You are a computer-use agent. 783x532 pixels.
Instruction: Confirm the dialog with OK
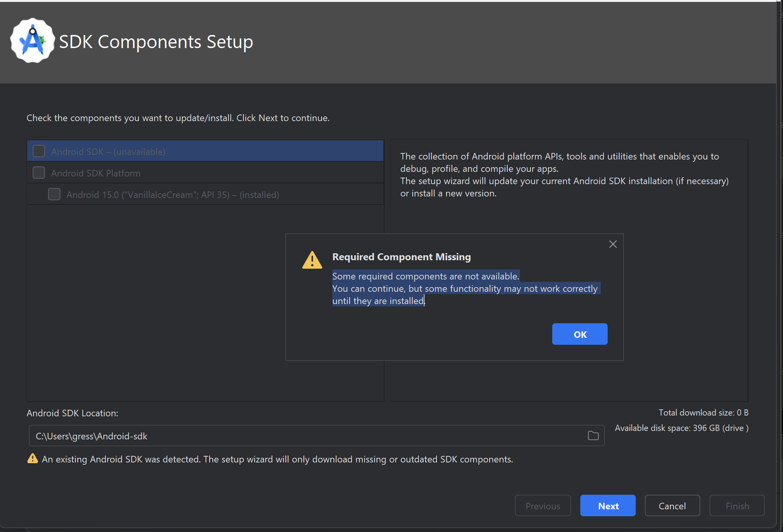[580, 334]
